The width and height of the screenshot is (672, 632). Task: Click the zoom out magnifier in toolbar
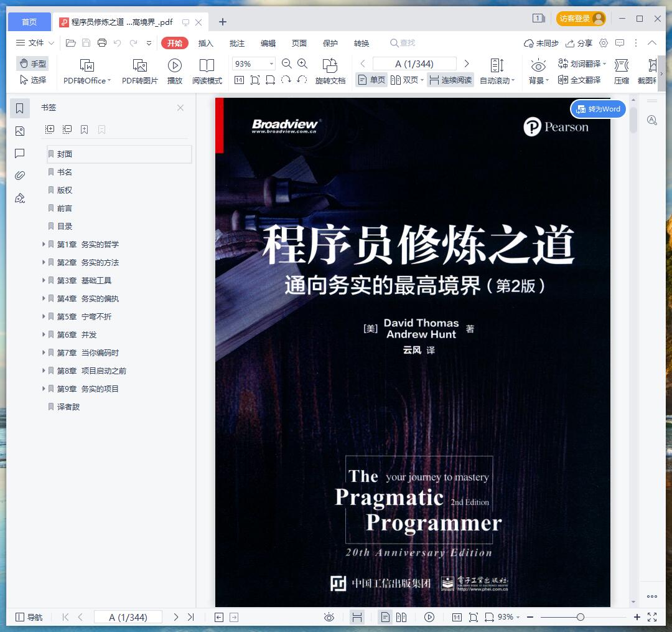tap(287, 64)
